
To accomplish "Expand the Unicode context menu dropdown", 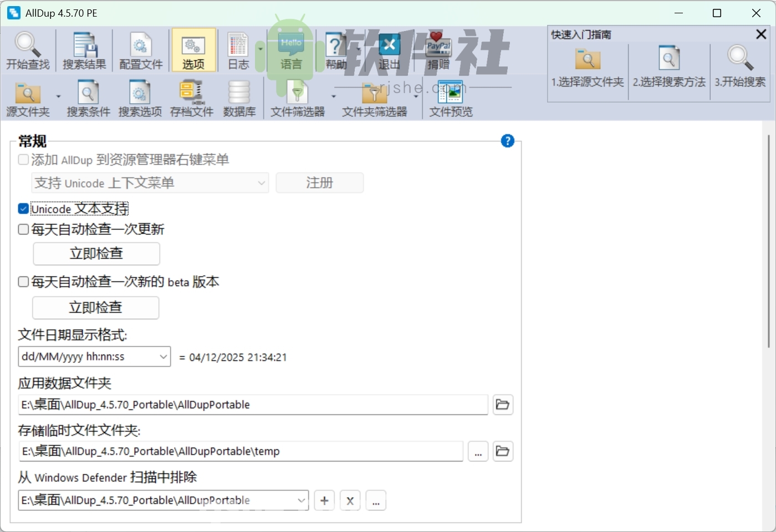I will (261, 183).
